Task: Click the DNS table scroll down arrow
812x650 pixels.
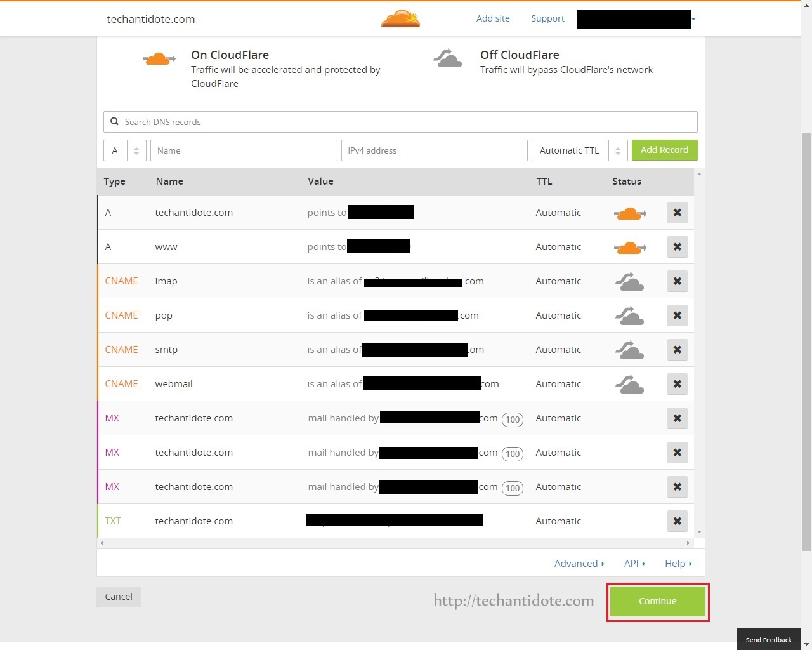Action: (699, 532)
